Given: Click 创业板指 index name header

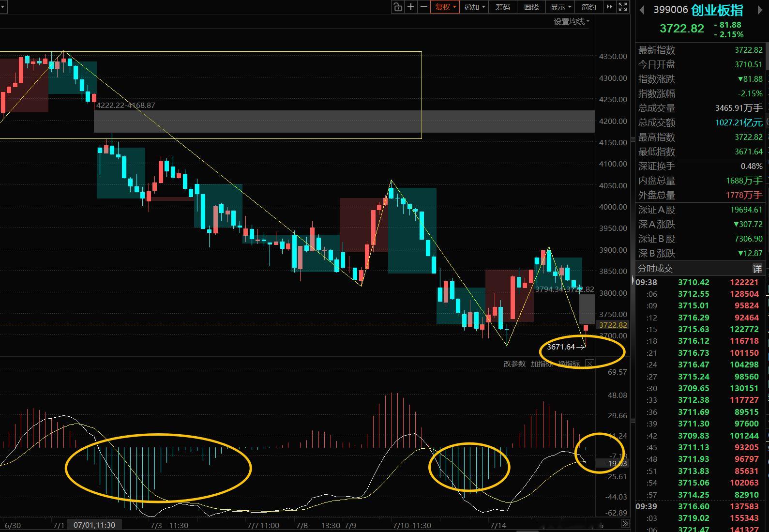Looking at the screenshot, I should [x=717, y=10].
